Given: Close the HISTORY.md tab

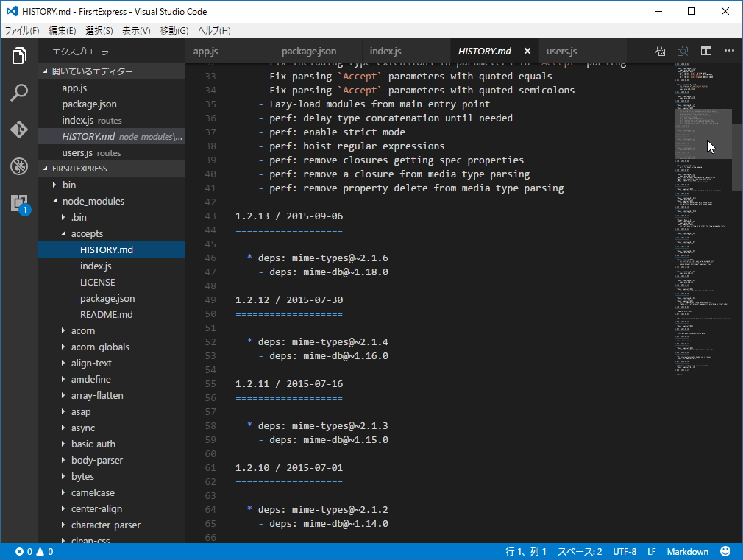Looking at the screenshot, I should tap(527, 51).
